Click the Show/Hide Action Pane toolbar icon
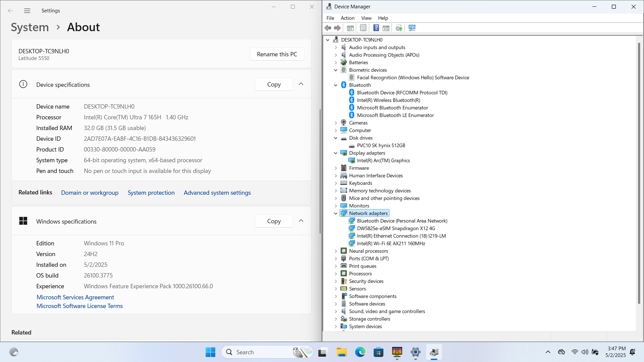Image resolution: width=644 pixels, height=362 pixels. (386, 28)
